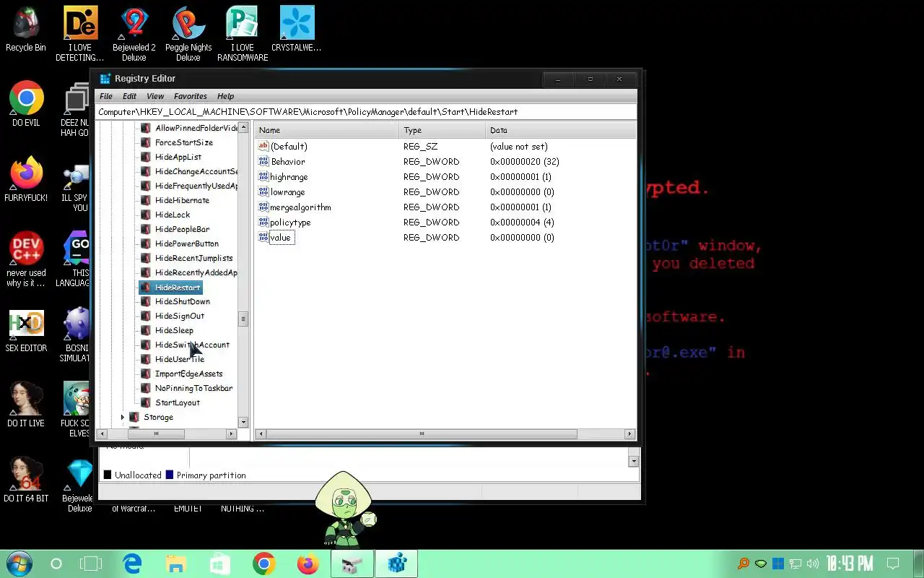Sort values by the Data column
The height and width of the screenshot is (578, 924).
tap(561, 130)
